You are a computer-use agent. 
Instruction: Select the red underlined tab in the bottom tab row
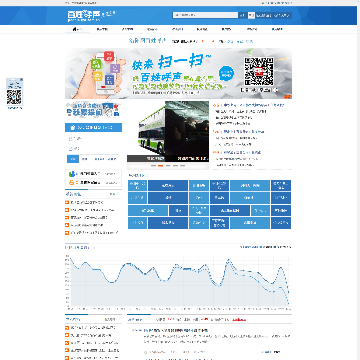[239, 320]
